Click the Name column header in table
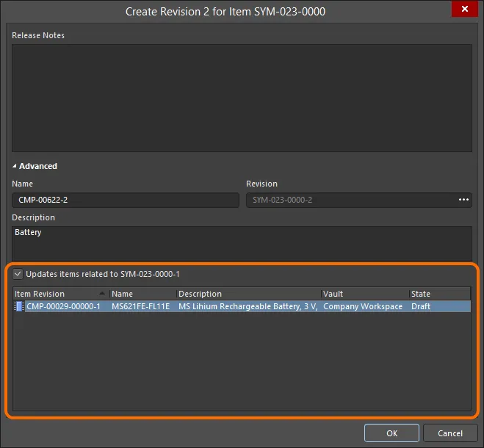The height and width of the screenshot is (448, 484). (x=143, y=294)
